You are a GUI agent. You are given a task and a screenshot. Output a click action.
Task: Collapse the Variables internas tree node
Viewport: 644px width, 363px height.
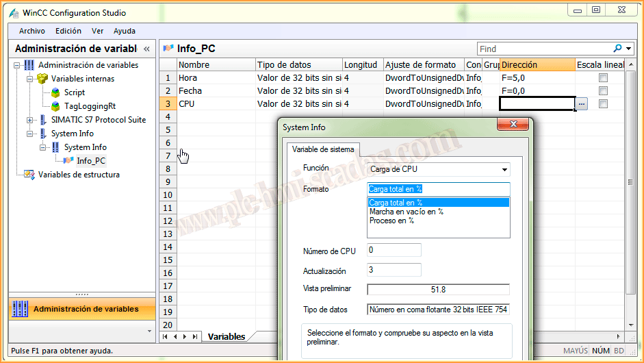(29, 79)
